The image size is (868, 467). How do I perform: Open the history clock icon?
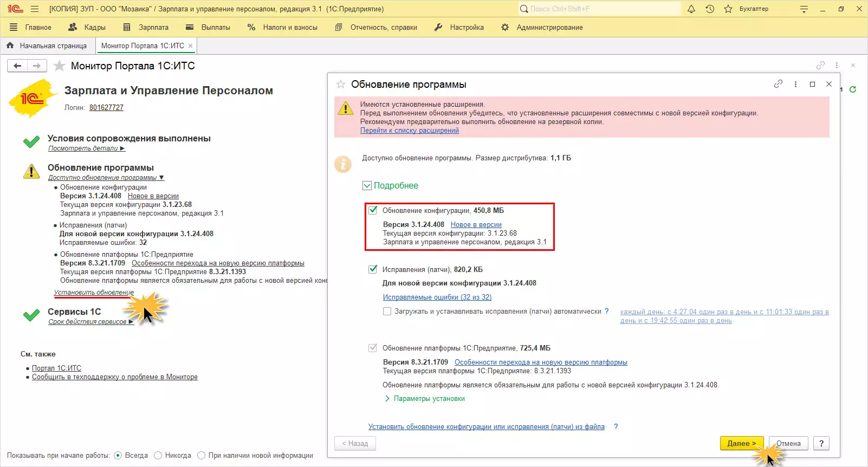pos(710,9)
